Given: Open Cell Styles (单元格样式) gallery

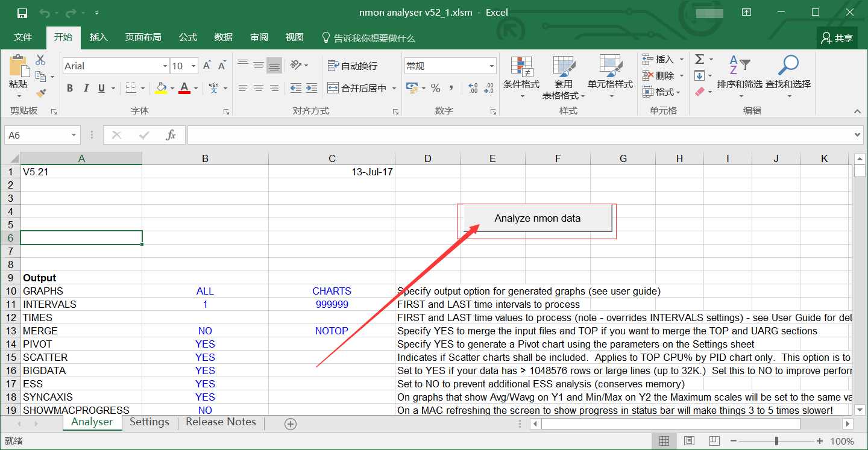Looking at the screenshot, I should click(x=610, y=77).
